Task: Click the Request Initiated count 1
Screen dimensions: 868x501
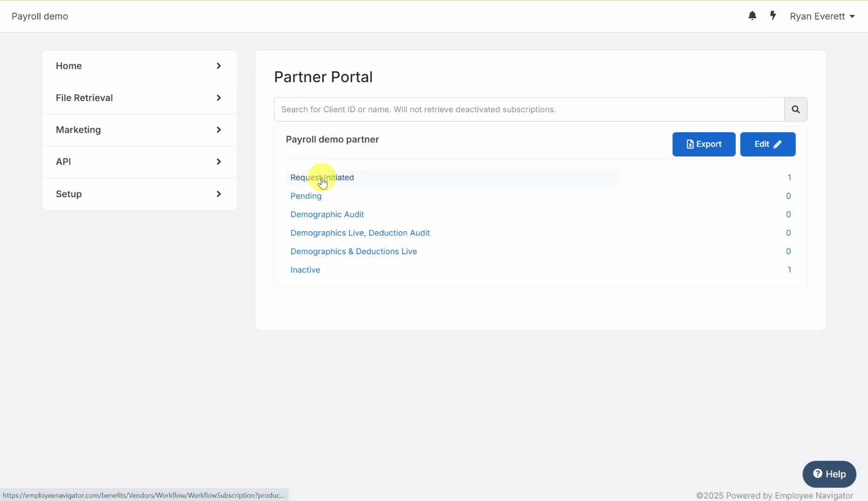Action: click(x=789, y=177)
